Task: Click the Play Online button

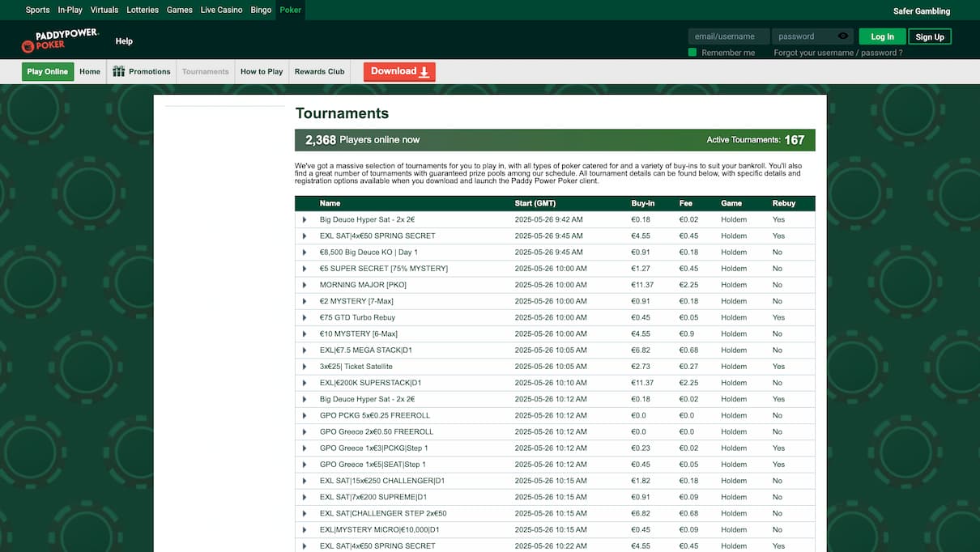Action: [x=48, y=71]
